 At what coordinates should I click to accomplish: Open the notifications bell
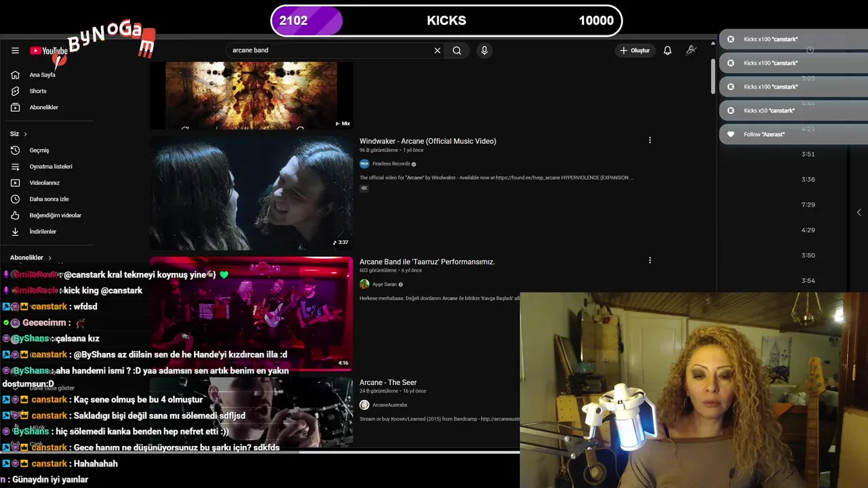(667, 50)
